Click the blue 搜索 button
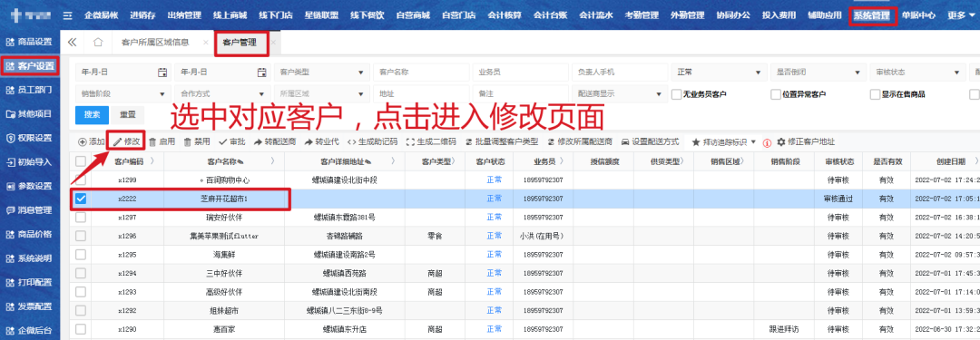 tap(92, 115)
